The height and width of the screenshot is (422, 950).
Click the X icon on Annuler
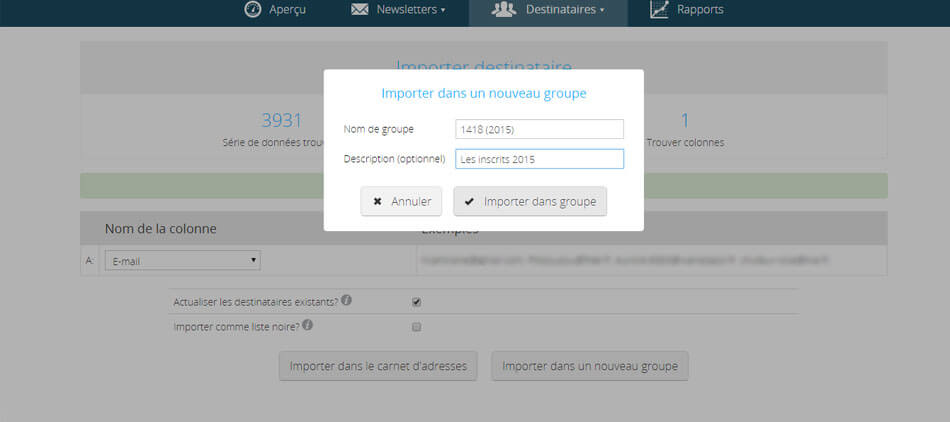pyautogui.click(x=377, y=202)
